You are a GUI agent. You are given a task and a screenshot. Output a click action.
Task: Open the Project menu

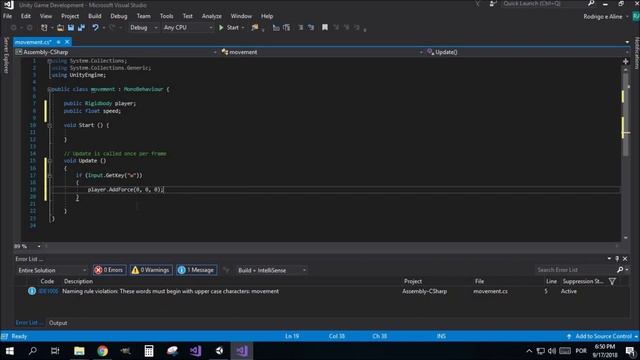pos(70,16)
